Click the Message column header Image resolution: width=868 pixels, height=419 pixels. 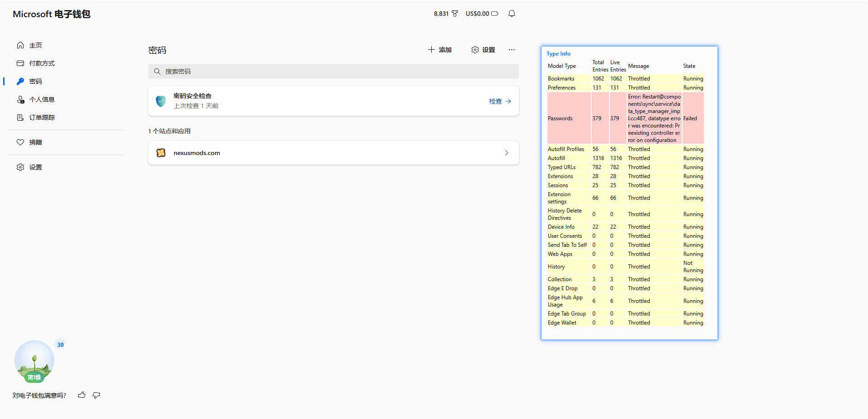tap(638, 66)
